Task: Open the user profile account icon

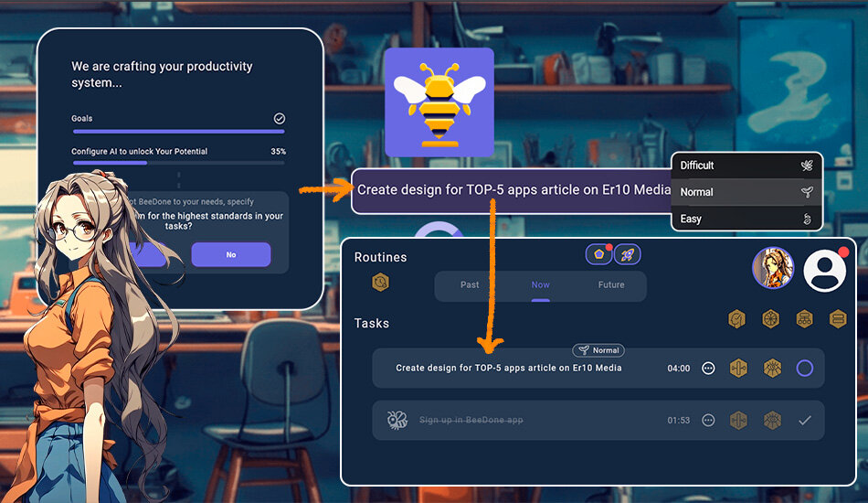Action: pos(825,271)
